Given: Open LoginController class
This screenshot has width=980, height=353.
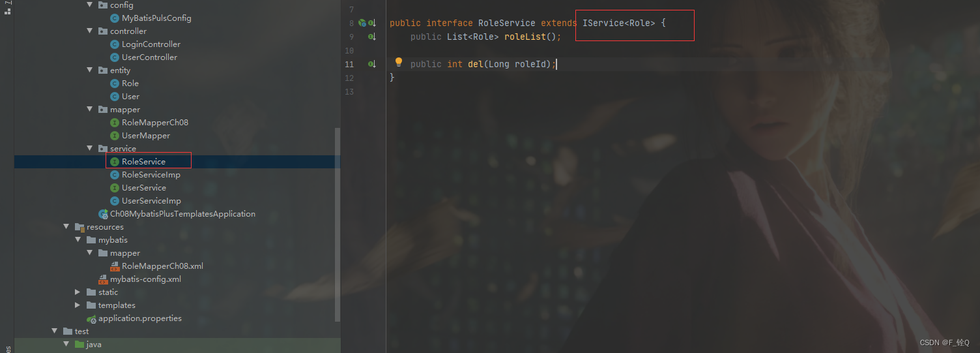Looking at the screenshot, I should click(x=151, y=44).
